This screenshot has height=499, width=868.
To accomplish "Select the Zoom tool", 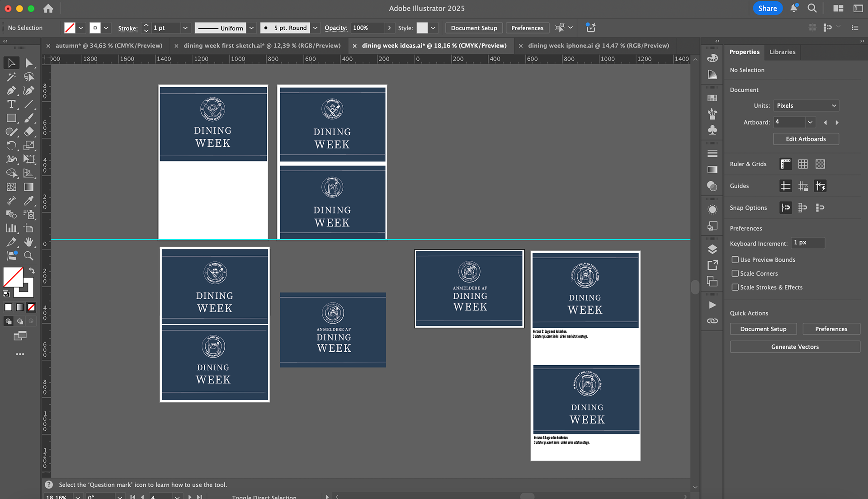I will (28, 256).
